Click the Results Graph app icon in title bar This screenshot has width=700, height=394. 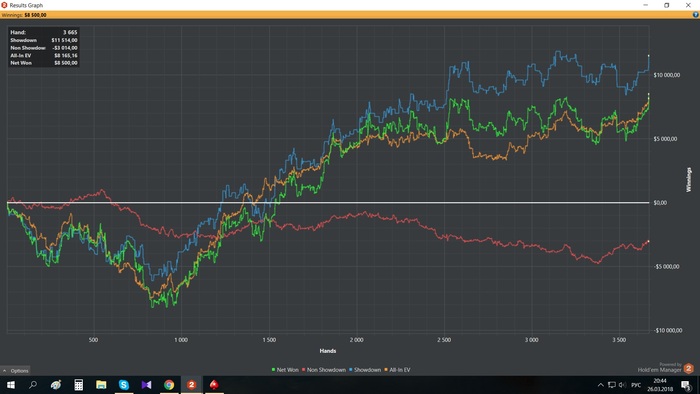click(x=4, y=5)
